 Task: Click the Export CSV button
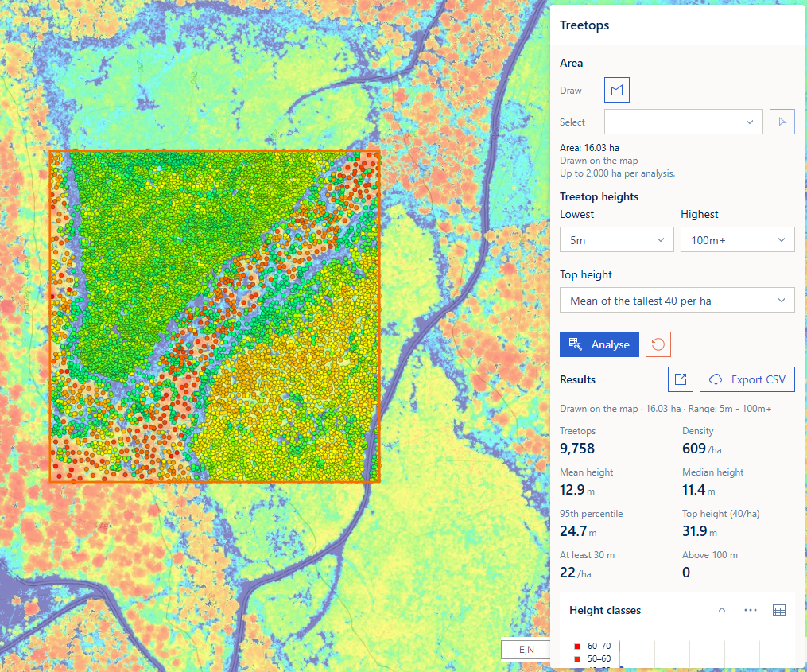pos(747,379)
